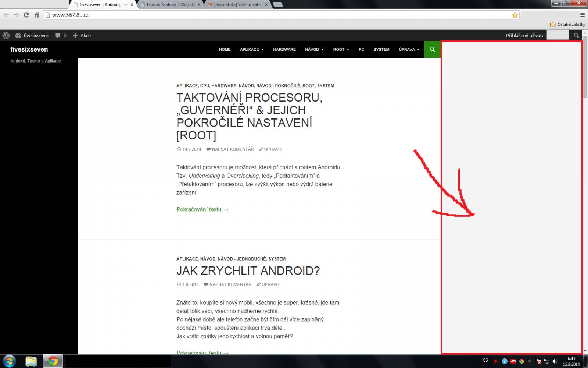Open comments bubble in admin bar
The height and width of the screenshot is (368, 588).
coord(61,35)
